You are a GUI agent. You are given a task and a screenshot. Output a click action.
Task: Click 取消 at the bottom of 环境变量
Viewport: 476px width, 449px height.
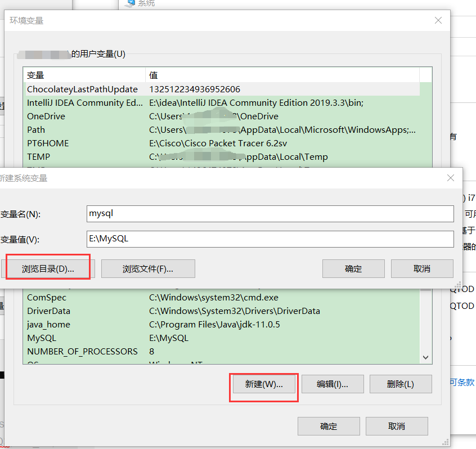[397, 426]
